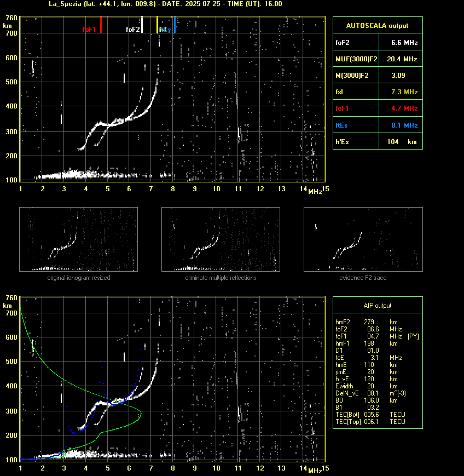
Task: Open the 'eliminate multiple reflections' thumbnail
Action: 221,239
